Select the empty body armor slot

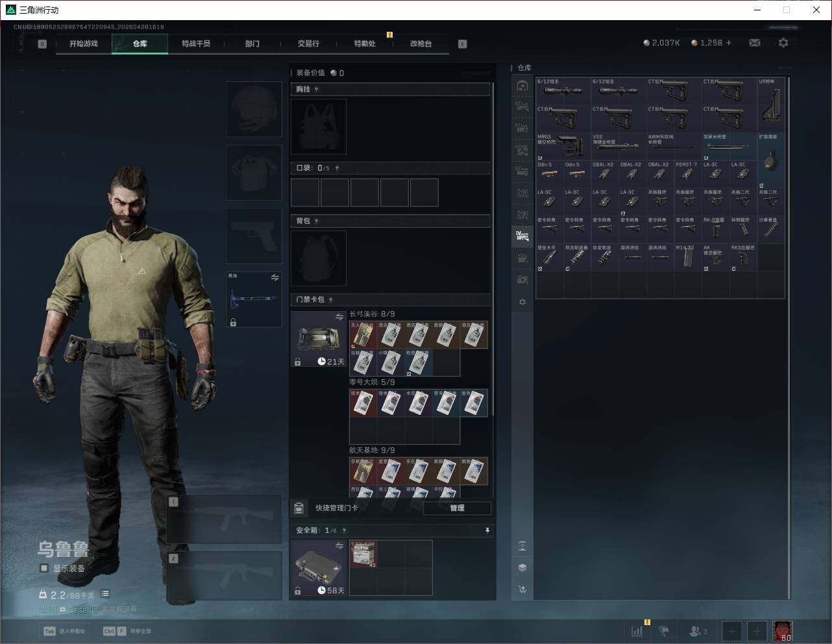click(x=254, y=173)
